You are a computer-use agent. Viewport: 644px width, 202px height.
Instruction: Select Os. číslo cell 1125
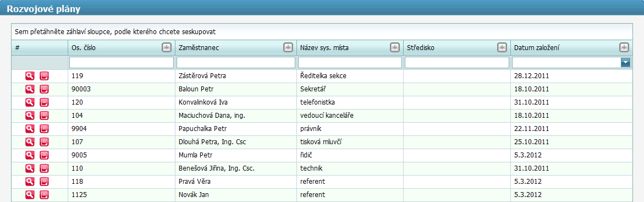point(122,195)
